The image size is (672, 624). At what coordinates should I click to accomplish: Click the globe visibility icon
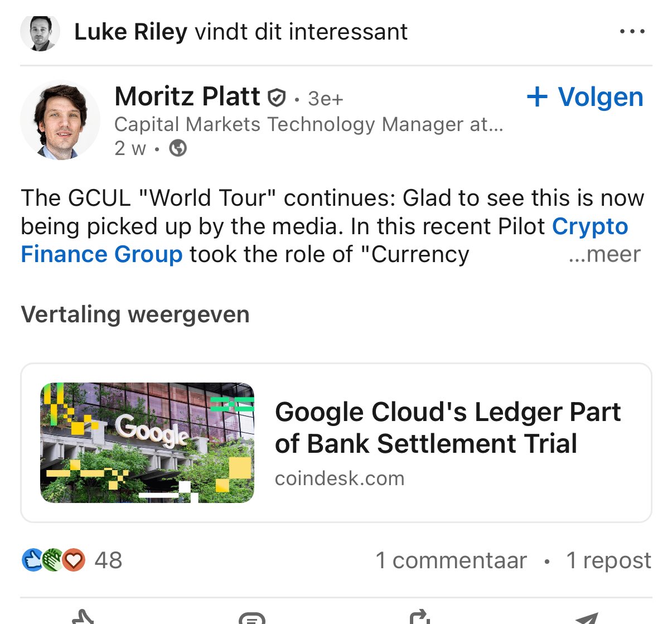(178, 148)
